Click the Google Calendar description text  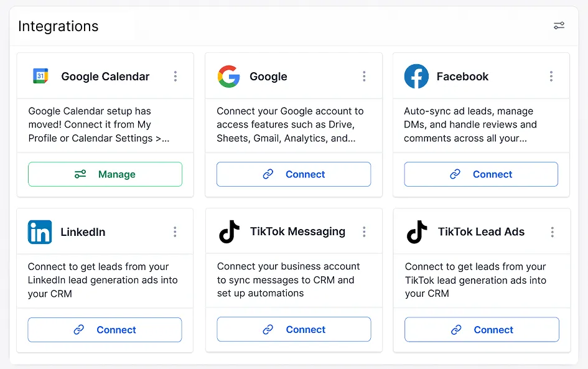[99, 124]
